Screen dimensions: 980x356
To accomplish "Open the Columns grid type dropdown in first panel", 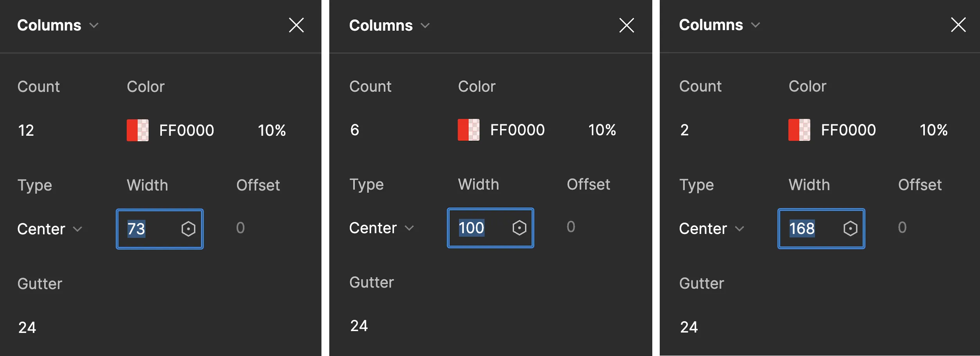I will (94, 25).
